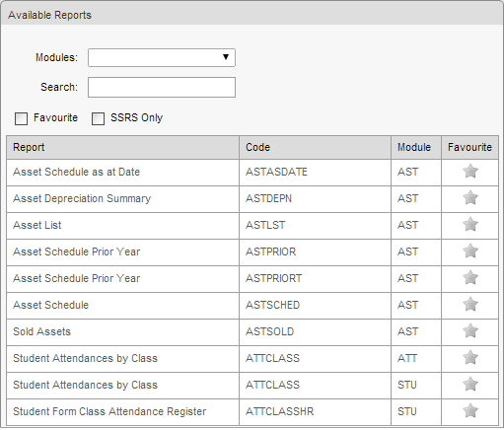Open the Asset Depreciation Summary report

pos(82,198)
